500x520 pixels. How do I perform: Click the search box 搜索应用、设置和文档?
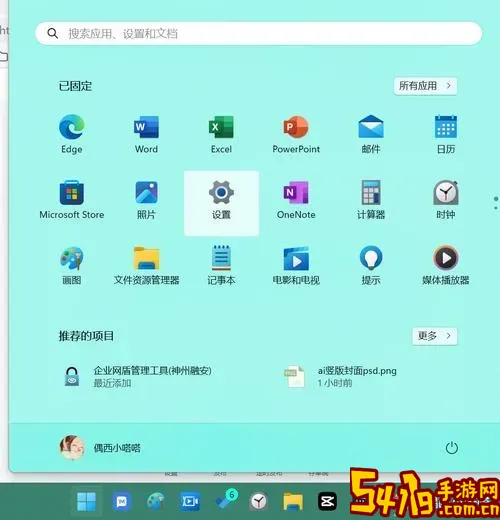pos(258,33)
